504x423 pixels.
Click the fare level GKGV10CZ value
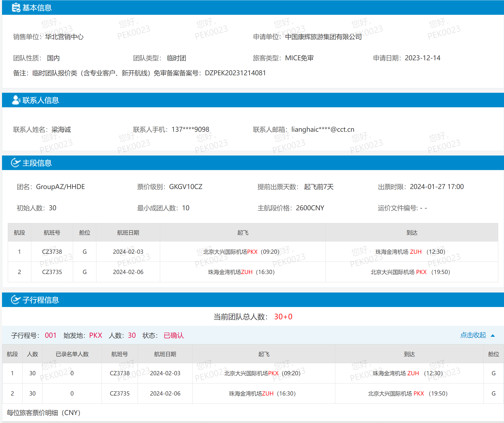pyautogui.click(x=186, y=187)
